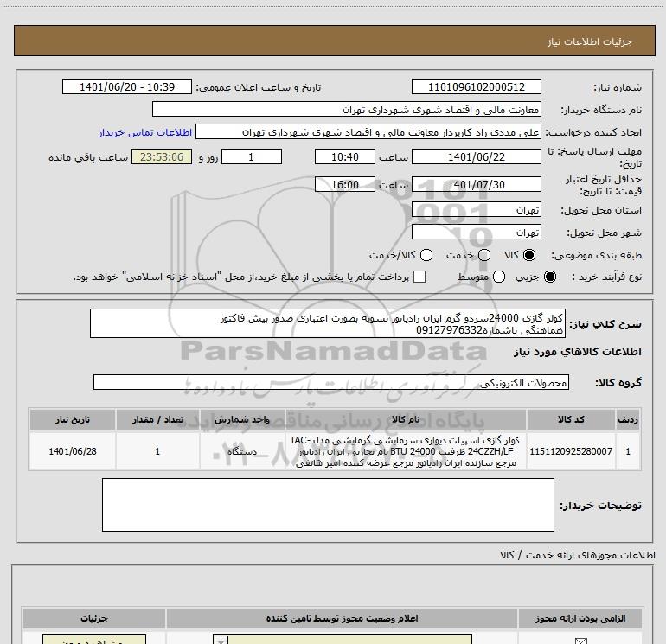Image resolution: width=666 pixels, height=644 pixels.
Task: Click the price validity date 1401/07/30
Action: point(476,184)
